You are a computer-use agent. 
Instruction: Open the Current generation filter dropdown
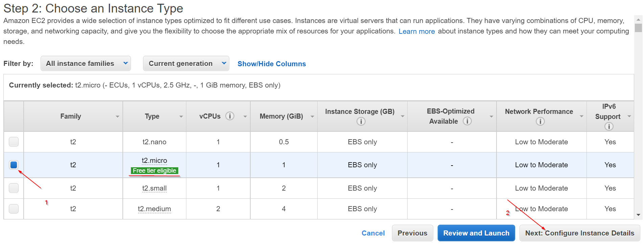tap(186, 64)
